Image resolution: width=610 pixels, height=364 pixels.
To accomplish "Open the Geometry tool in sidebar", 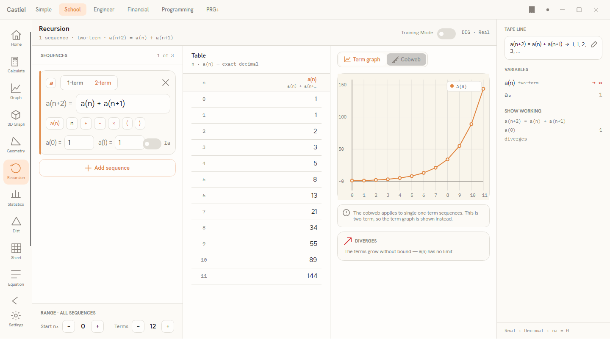I will [x=16, y=145].
